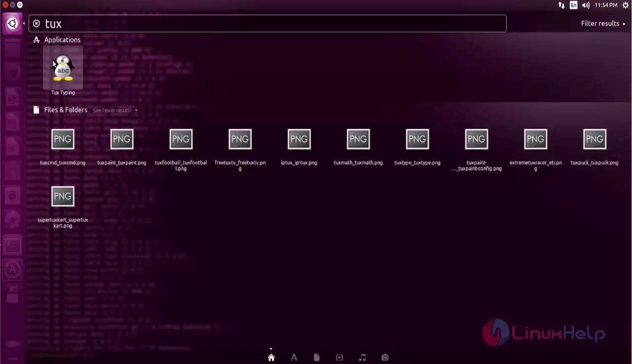Switch to the Applications lens
Viewport: 632px width, 364px height.
tap(294, 358)
